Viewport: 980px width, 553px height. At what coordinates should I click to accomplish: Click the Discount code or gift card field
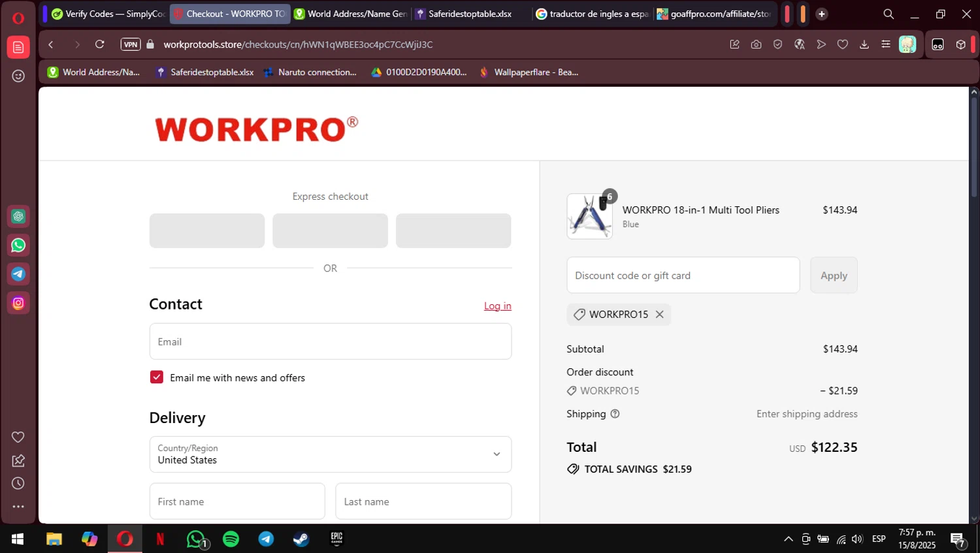(x=683, y=275)
